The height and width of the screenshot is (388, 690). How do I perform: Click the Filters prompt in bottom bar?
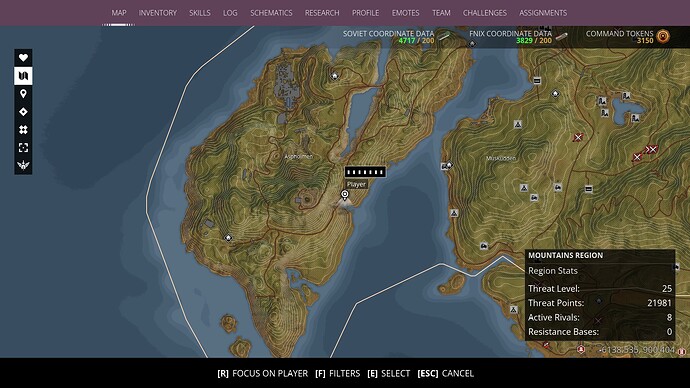[338, 373]
